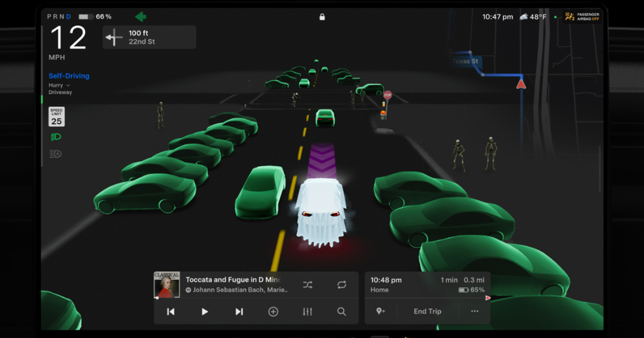
Task: Open the 22nd St turn instruction
Action: click(x=149, y=37)
